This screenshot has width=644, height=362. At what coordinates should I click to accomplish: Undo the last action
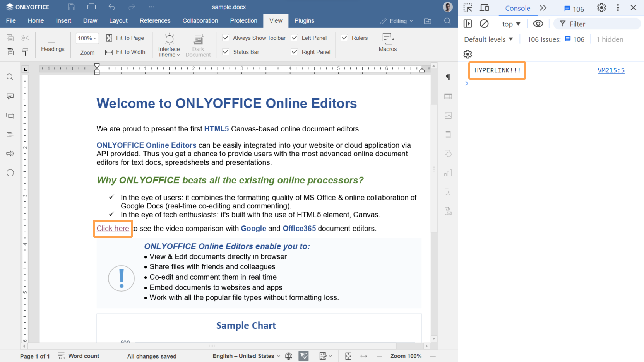(x=112, y=7)
